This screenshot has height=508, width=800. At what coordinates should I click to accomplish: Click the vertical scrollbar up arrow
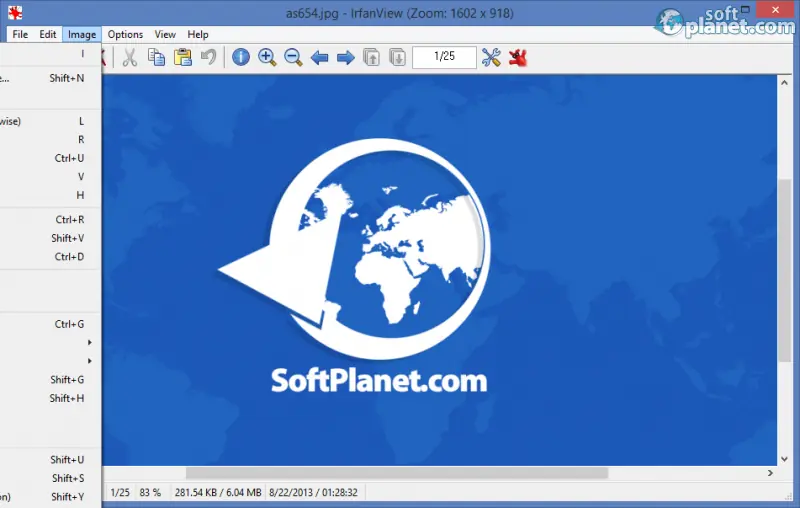coord(784,82)
